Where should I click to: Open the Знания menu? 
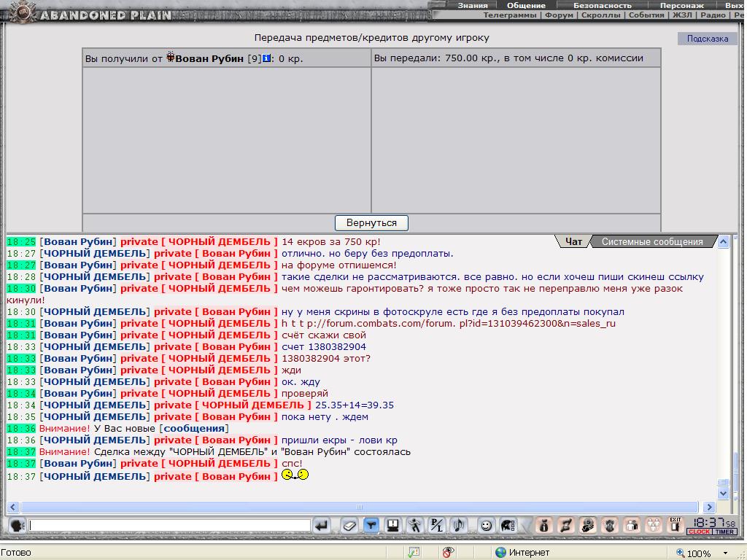pos(473,6)
